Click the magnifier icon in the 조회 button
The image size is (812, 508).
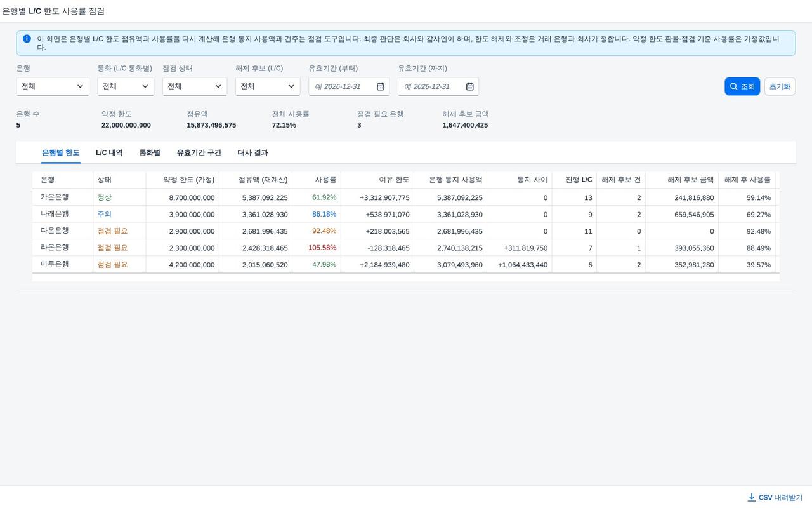point(734,86)
